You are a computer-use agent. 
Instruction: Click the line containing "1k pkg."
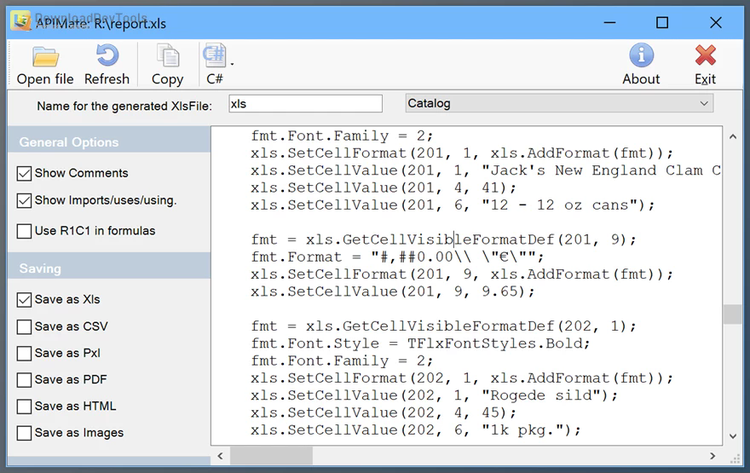(x=416, y=430)
